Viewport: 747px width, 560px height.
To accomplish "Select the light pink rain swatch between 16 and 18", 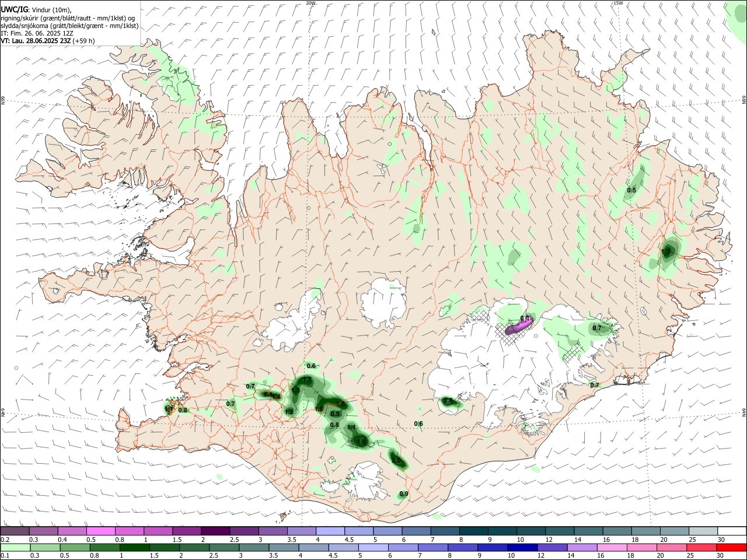I will pos(612,547).
